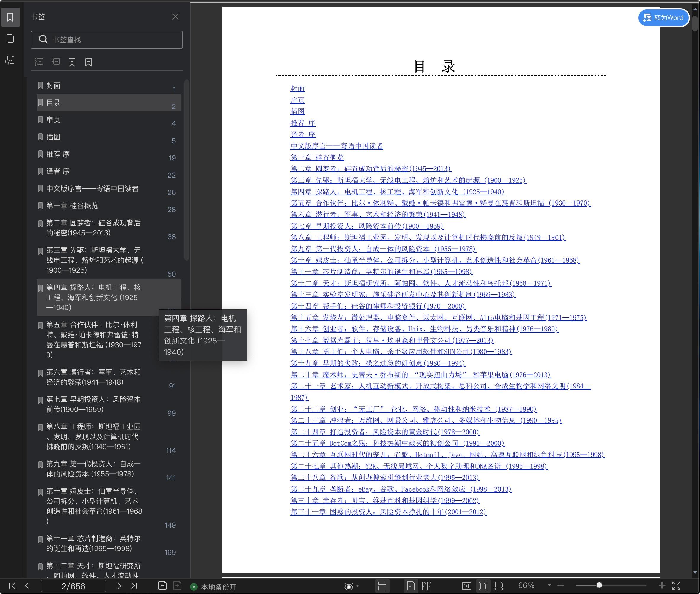Adjust the zoom slider handle
700x594 pixels.
click(x=599, y=585)
